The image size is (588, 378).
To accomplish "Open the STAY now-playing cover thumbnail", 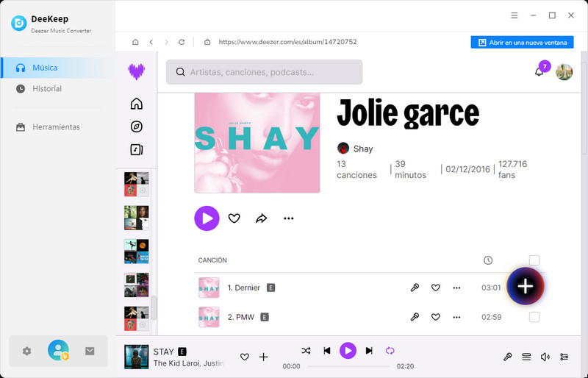I will coord(137,357).
